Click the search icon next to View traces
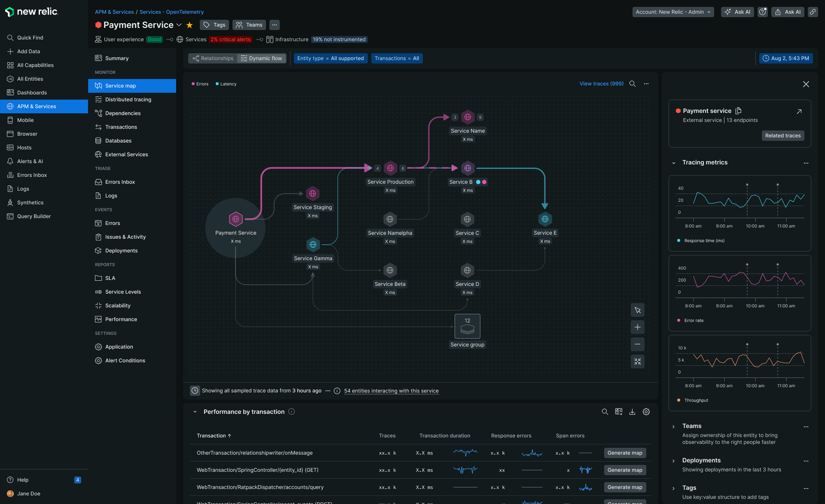This screenshot has height=504, width=825. [632, 84]
